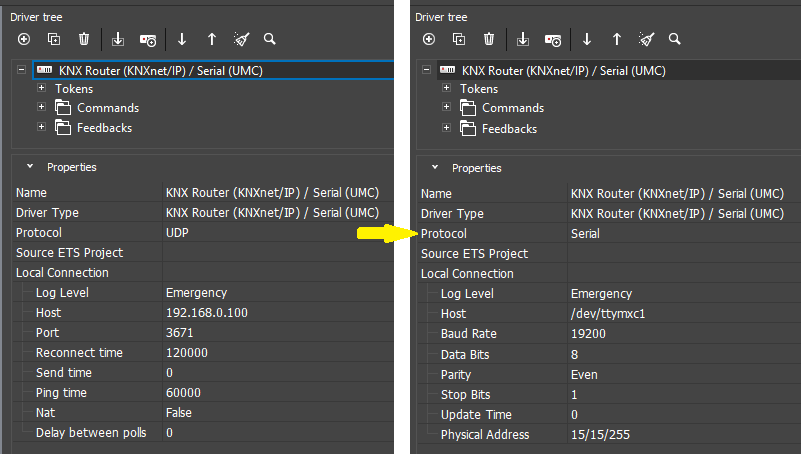Expand Feedbacks node in right tree
The width and height of the screenshot is (801, 454).
[446, 128]
